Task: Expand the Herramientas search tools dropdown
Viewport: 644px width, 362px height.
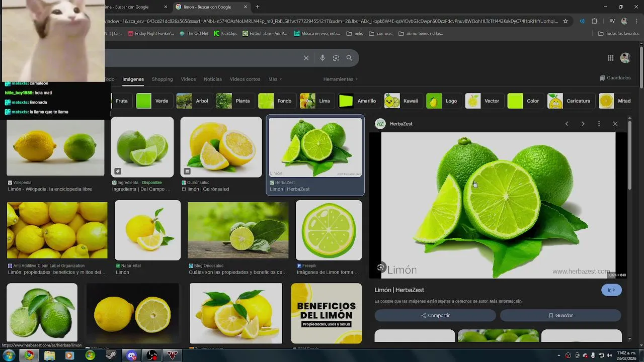Action: coord(341,79)
